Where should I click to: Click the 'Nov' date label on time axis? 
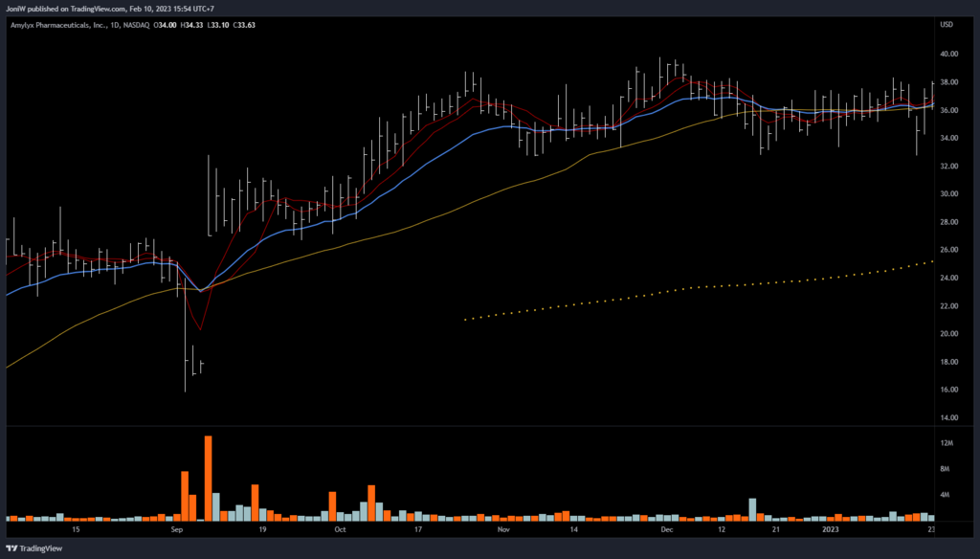[x=503, y=528]
